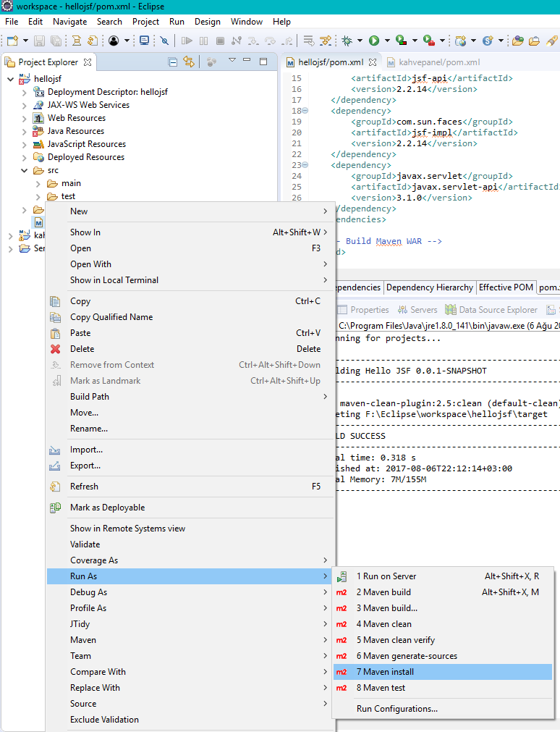Click the Skip All Breakpoints icon
The height and width of the screenshot is (732, 560).
click(x=164, y=41)
